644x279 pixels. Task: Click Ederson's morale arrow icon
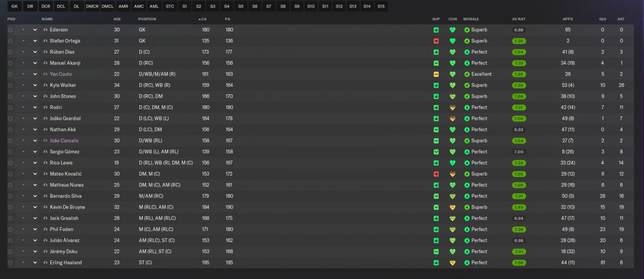pos(467,30)
